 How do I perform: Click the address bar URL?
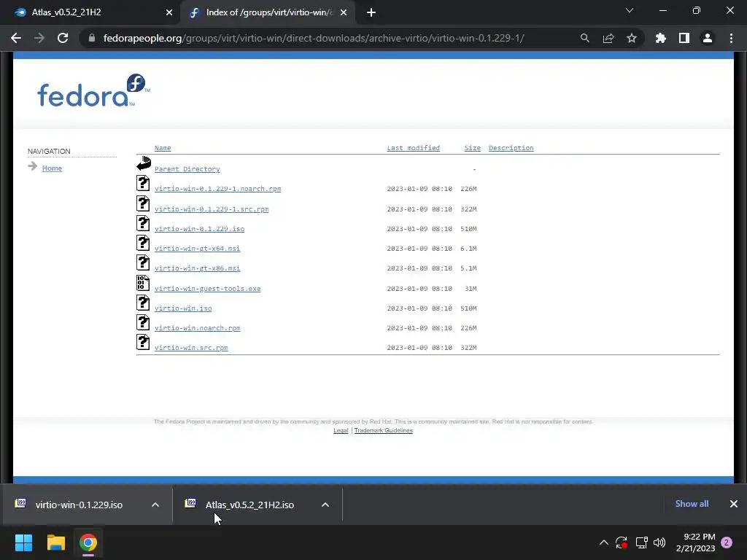coord(314,38)
